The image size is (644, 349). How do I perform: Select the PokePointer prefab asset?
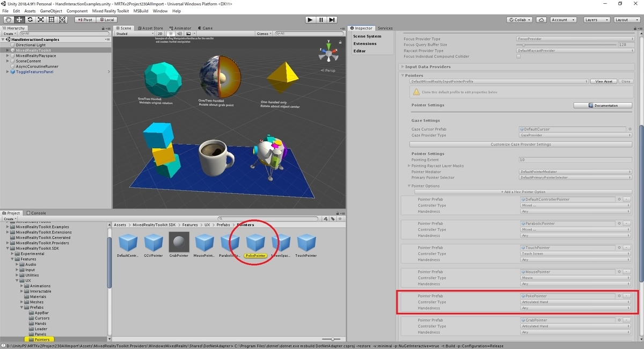tap(255, 244)
